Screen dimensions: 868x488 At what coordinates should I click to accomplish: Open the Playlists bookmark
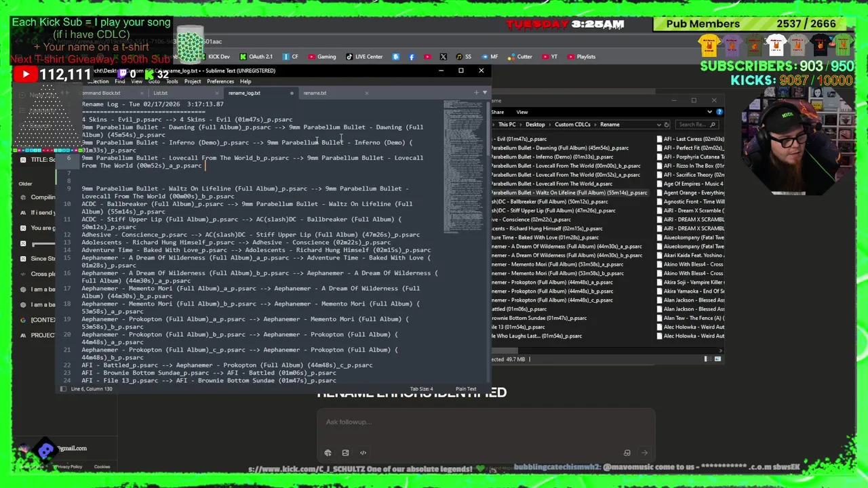click(581, 57)
